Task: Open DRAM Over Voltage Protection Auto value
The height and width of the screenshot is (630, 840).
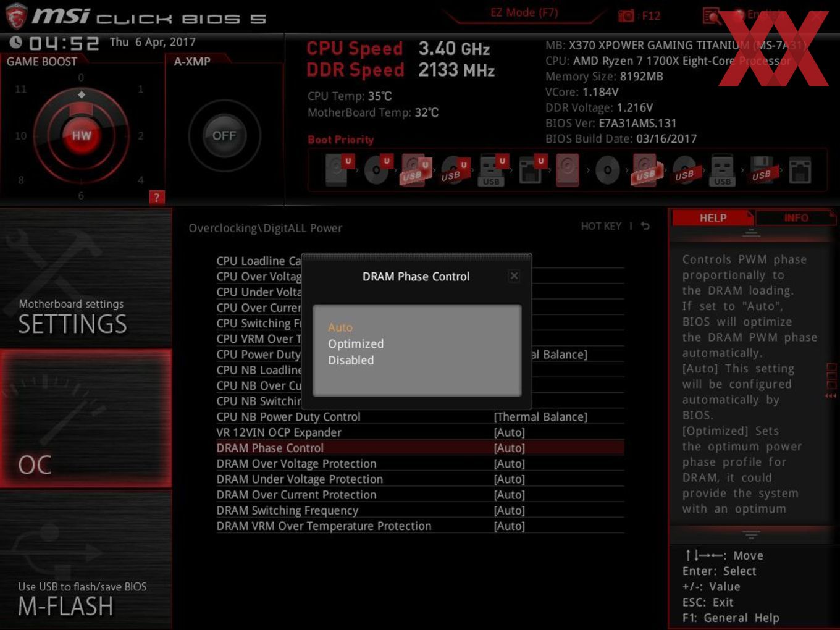Action: (510, 463)
